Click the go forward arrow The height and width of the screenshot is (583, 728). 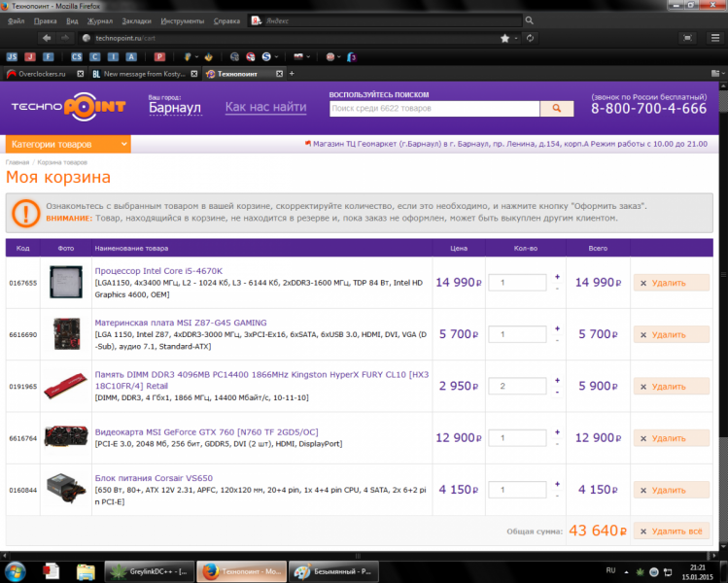(65, 38)
